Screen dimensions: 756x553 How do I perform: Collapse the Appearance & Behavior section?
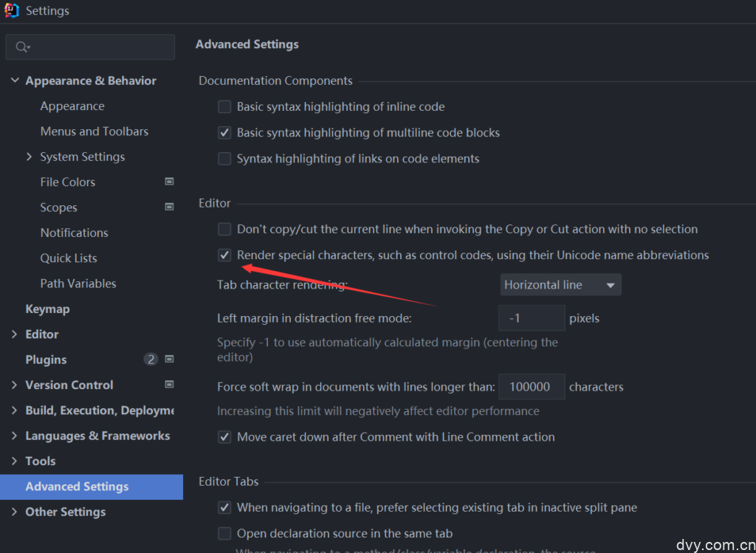pyautogui.click(x=15, y=80)
